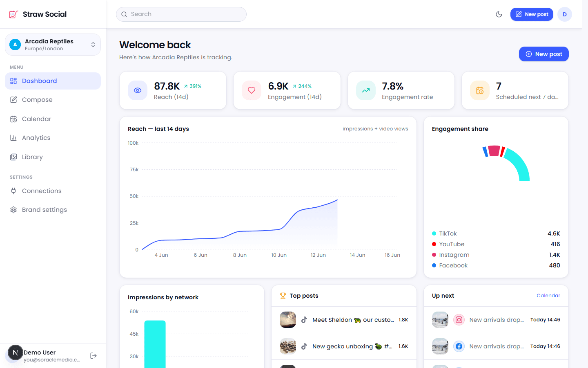This screenshot has height=368, width=588.
Task: Click the Instagram icon in Up next
Action: [459, 320]
